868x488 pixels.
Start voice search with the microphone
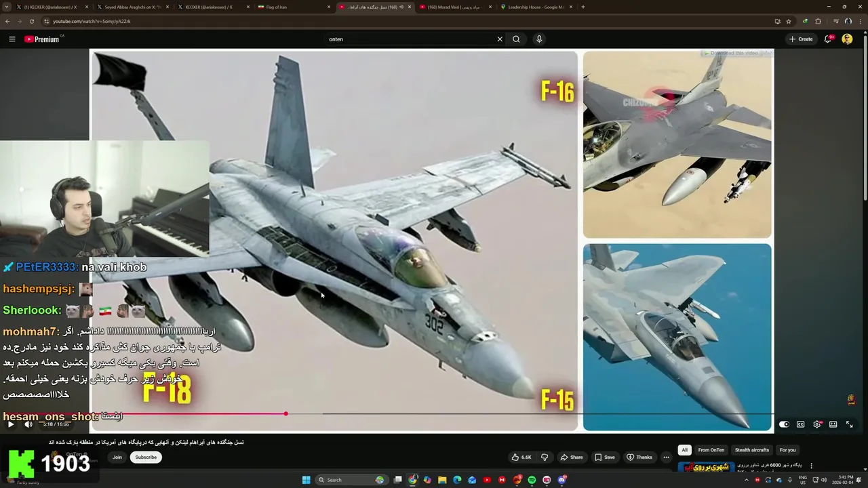click(x=539, y=39)
